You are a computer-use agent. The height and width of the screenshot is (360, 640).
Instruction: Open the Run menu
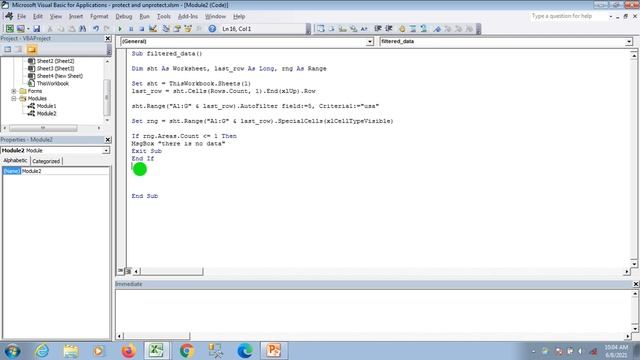click(144, 16)
